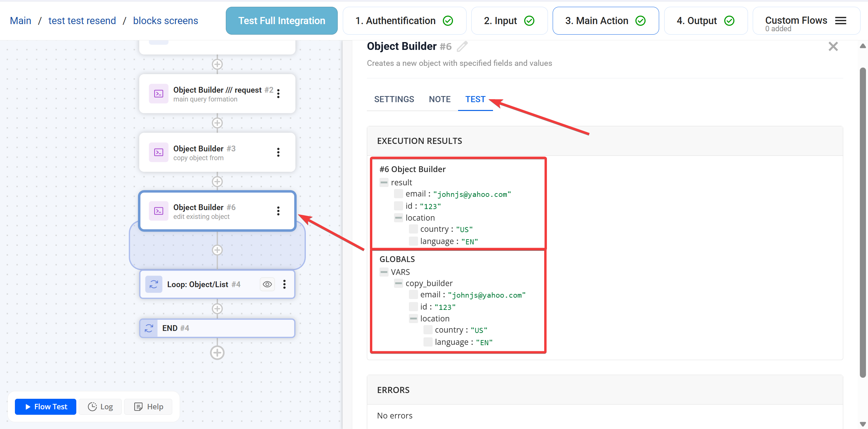Screen dimensions: 868x429
Task: Click Test Full Integration button
Action: coord(281,21)
